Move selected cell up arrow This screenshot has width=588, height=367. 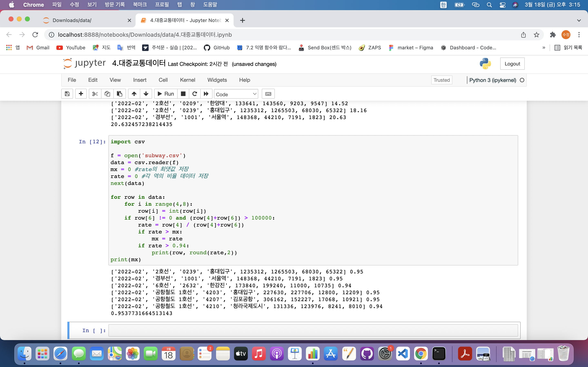point(134,94)
